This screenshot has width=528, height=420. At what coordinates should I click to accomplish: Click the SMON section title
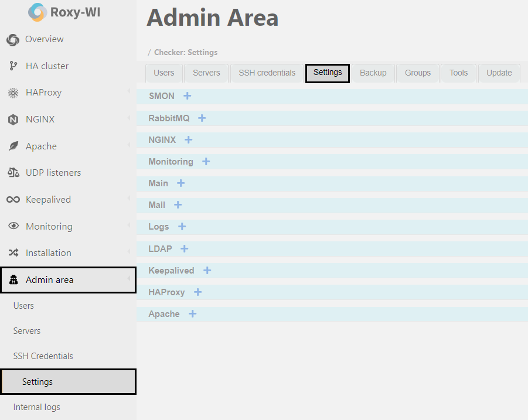click(162, 96)
